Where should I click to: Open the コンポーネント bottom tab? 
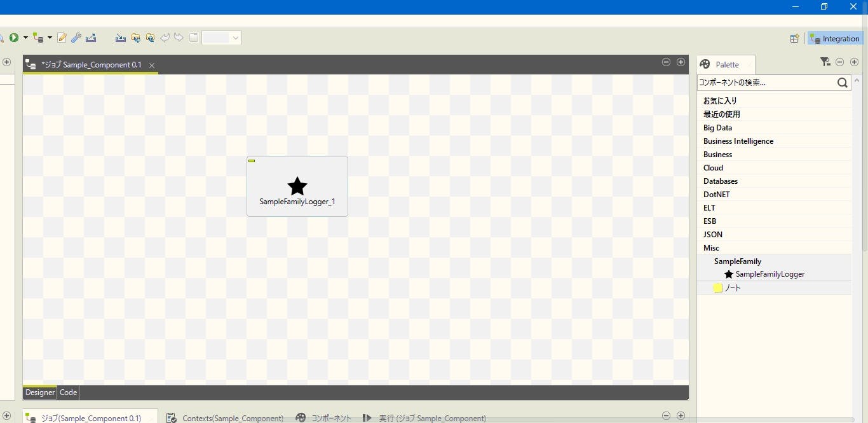point(323,418)
